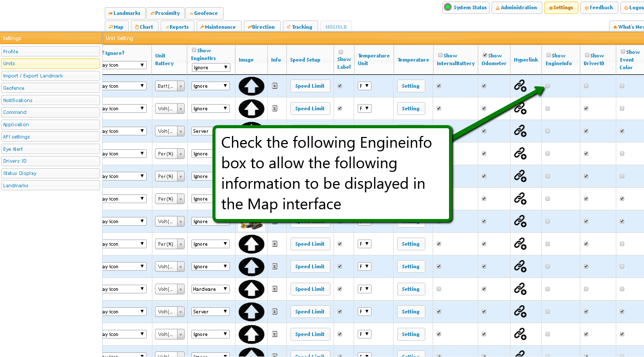Select Notifications in the Settings sidebar

[50, 100]
